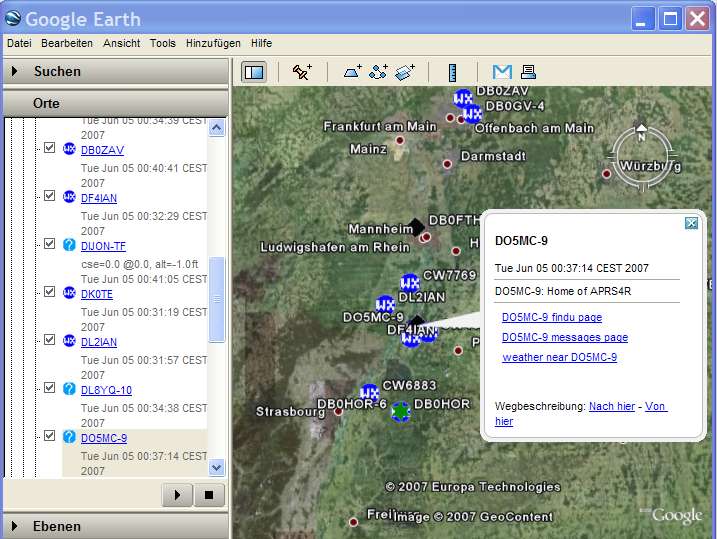
Task: Uncheck the DL8YQ-10 checkbox
Action: click(x=49, y=387)
